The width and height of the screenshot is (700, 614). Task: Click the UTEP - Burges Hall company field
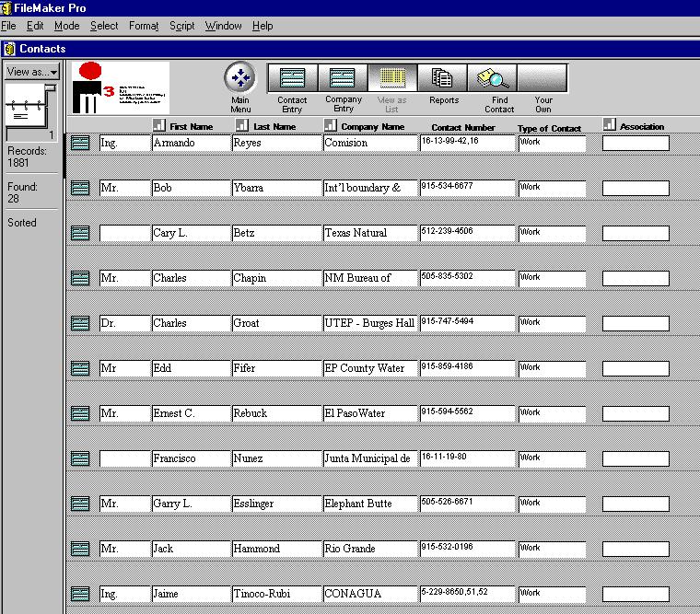tap(369, 323)
